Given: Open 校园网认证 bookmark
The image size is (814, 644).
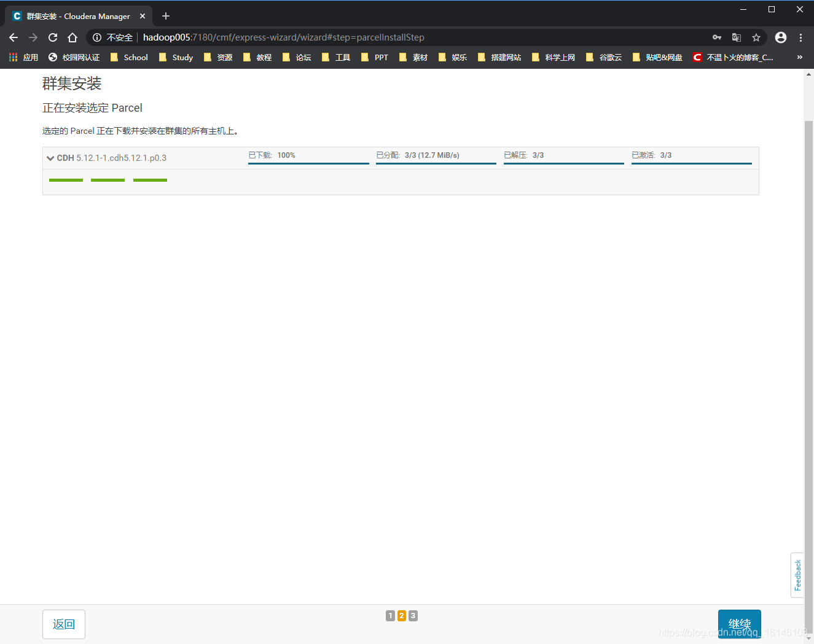Looking at the screenshot, I should tap(74, 57).
